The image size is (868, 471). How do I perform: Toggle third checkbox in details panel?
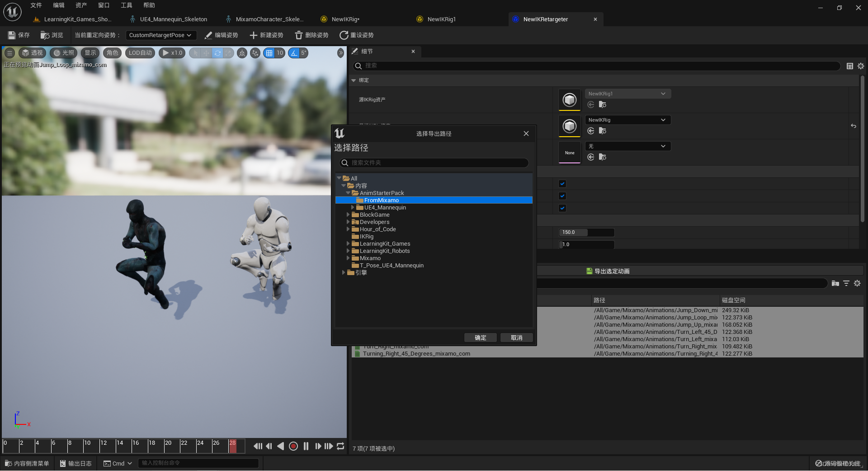click(x=562, y=208)
